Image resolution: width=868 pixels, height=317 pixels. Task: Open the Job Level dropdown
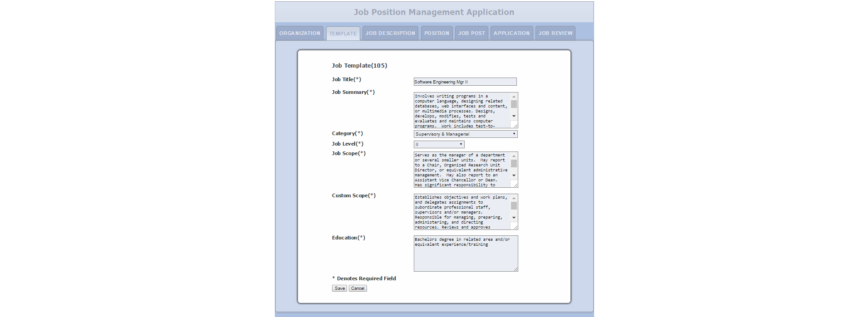tap(439, 144)
